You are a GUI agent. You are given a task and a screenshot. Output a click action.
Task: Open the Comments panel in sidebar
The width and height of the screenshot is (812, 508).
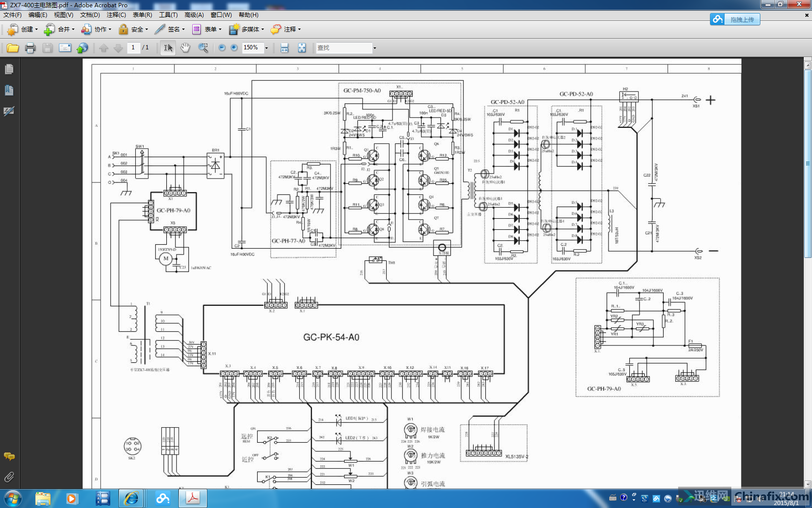[9, 456]
